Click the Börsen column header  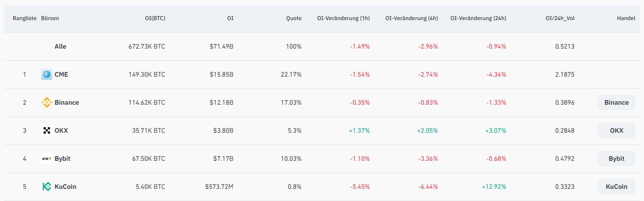(x=50, y=18)
